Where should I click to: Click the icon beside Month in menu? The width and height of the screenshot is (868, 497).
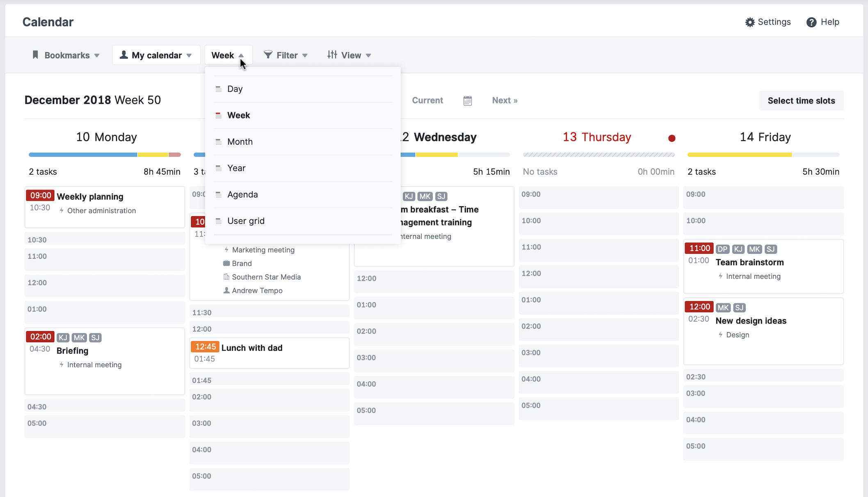pos(218,142)
